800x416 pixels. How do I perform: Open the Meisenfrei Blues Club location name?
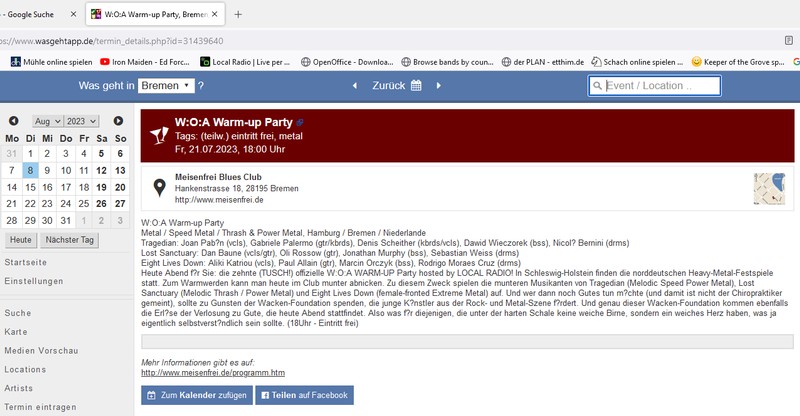tap(218, 177)
